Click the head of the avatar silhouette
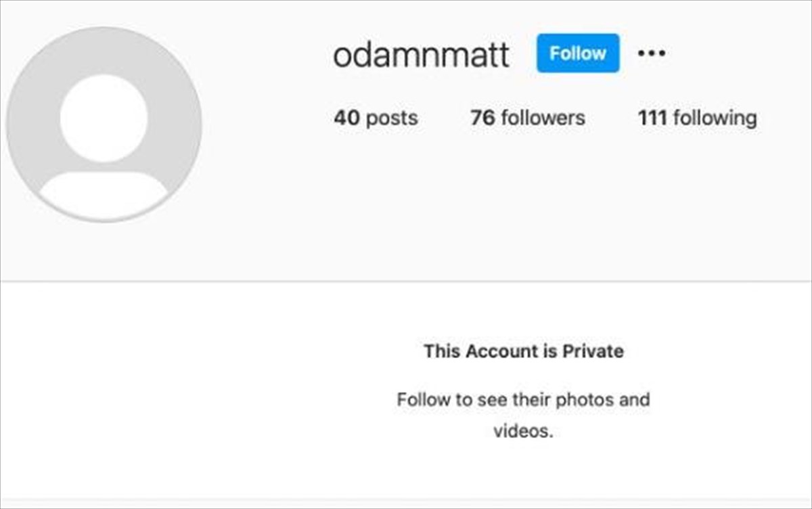 (x=104, y=118)
